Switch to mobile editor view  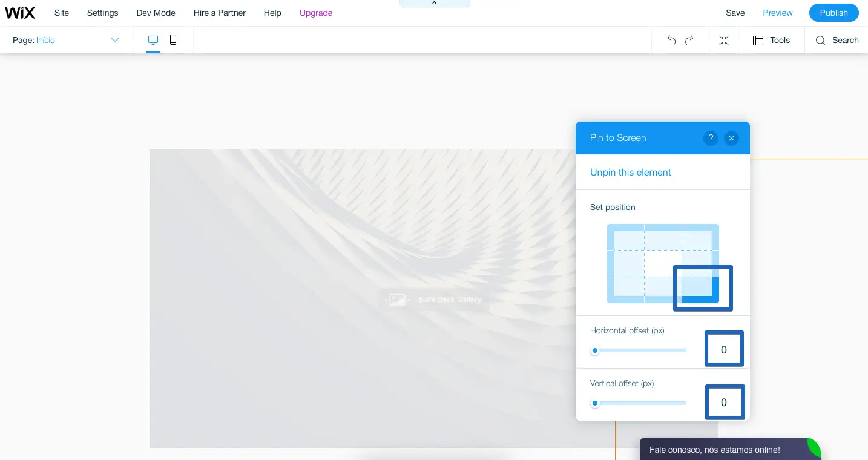pyautogui.click(x=173, y=40)
